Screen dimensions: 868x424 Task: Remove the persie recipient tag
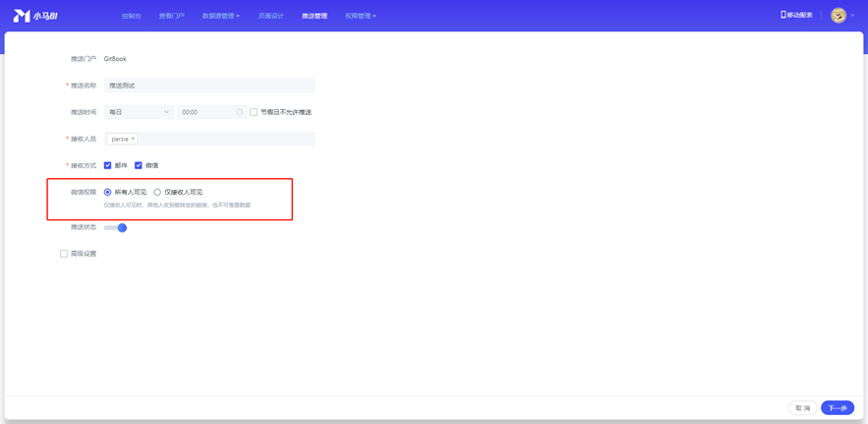tap(133, 139)
